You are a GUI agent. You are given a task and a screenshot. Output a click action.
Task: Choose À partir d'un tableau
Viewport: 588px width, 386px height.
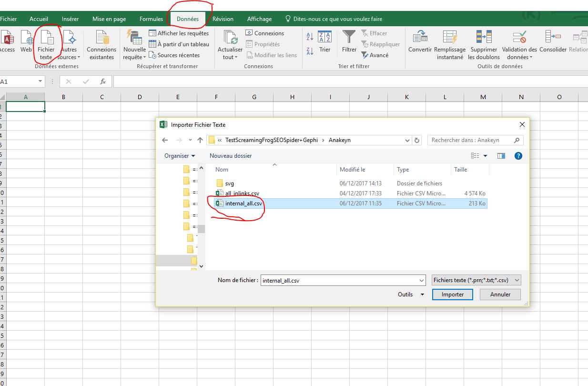pyautogui.click(x=179, y=44)
